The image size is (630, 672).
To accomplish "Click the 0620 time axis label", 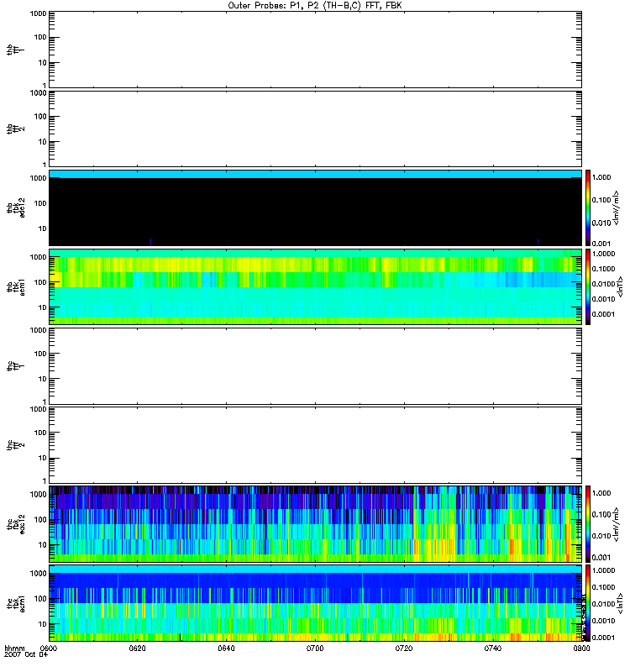I will 138,648.
